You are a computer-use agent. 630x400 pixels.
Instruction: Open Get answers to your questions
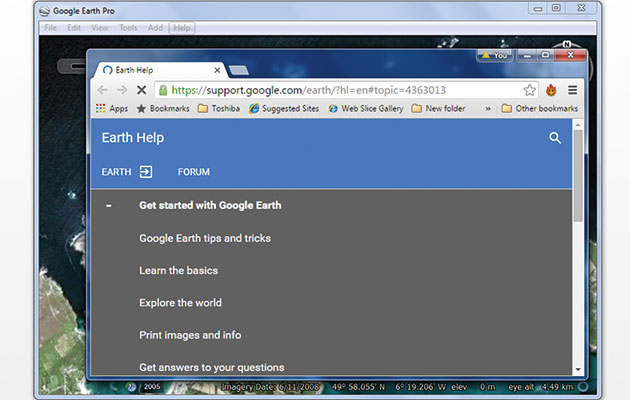click(x=212, y=367)
